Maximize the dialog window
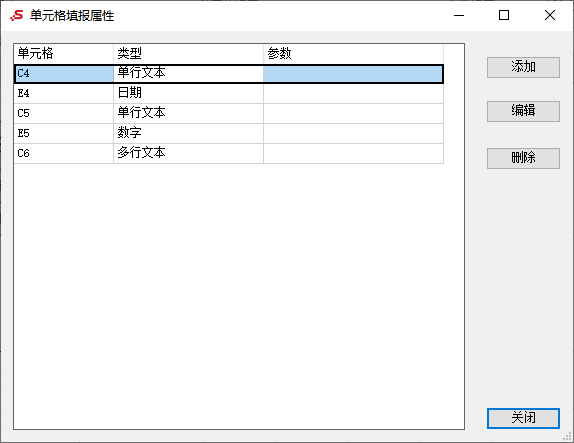This screenshot has height=443, width=574. coord(504,15)
